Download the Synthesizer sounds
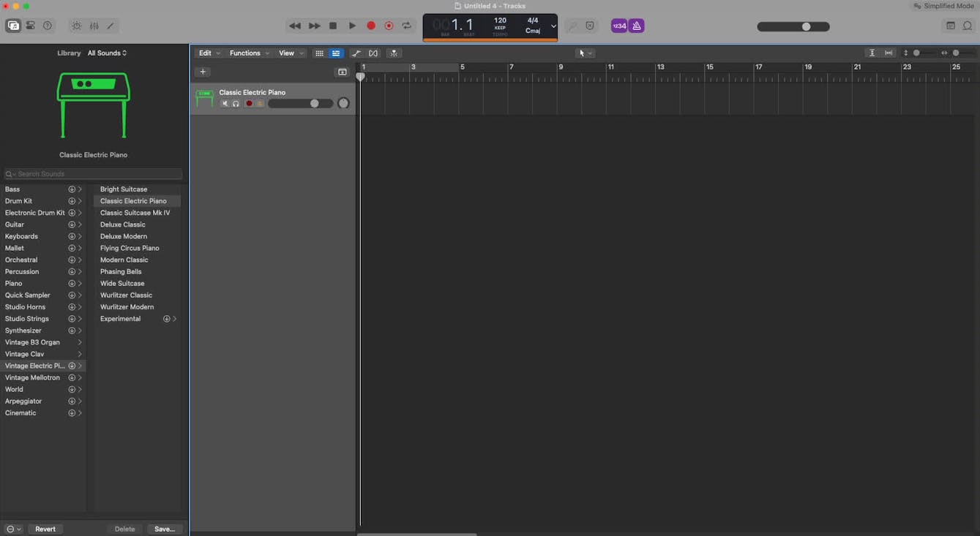Viewport: 980px width, 536px height. coord(72,331)
